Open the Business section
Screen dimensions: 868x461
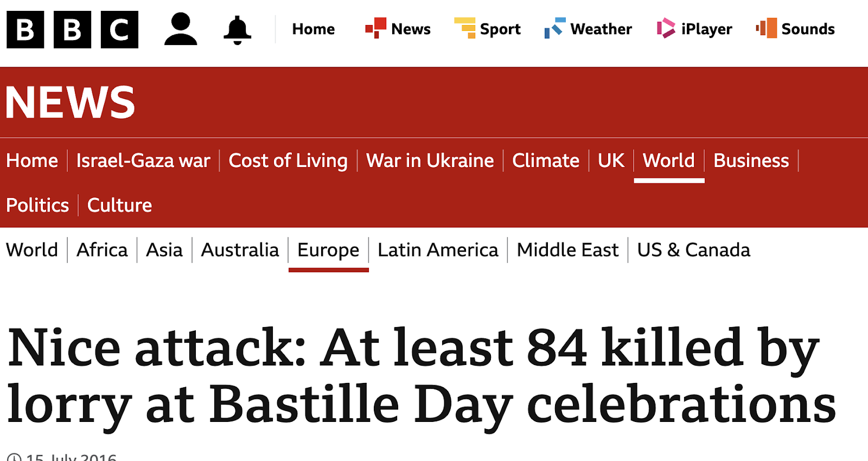751,161
